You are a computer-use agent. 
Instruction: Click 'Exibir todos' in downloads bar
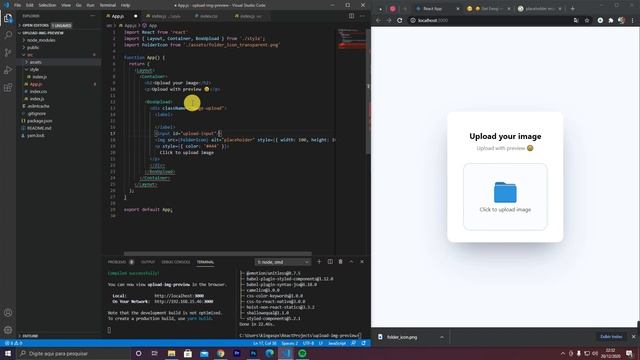(x=611, y=337)
